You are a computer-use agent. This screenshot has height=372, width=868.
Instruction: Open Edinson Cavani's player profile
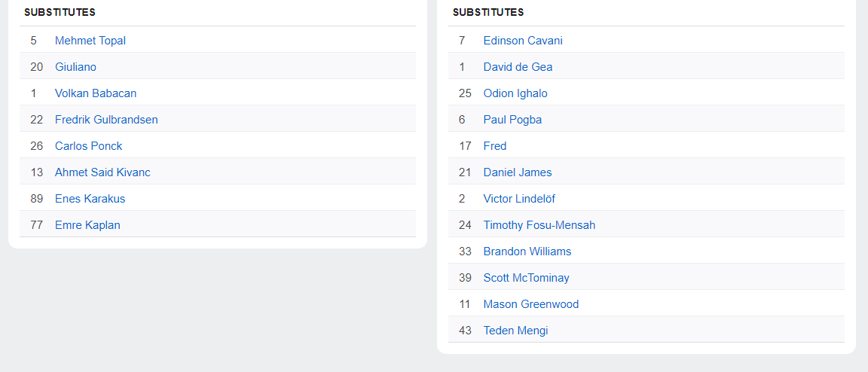(x=523, y=41)
